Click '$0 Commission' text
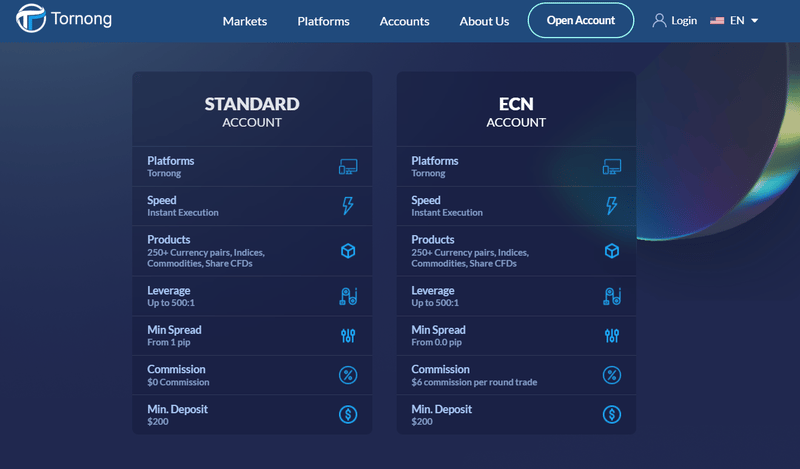Viewport: 800px width, 469px height. pos(178,382)
